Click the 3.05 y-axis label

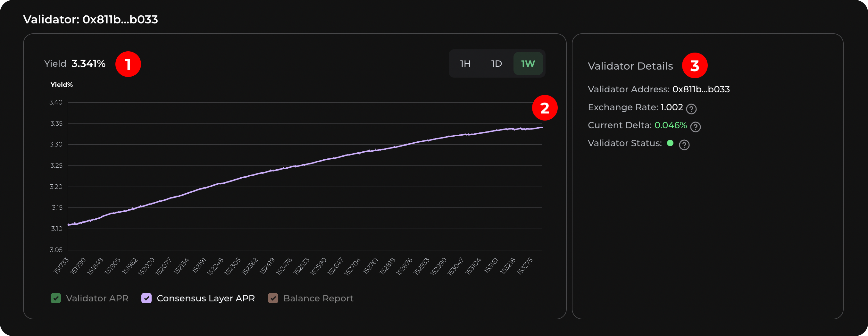coord(56,250)
